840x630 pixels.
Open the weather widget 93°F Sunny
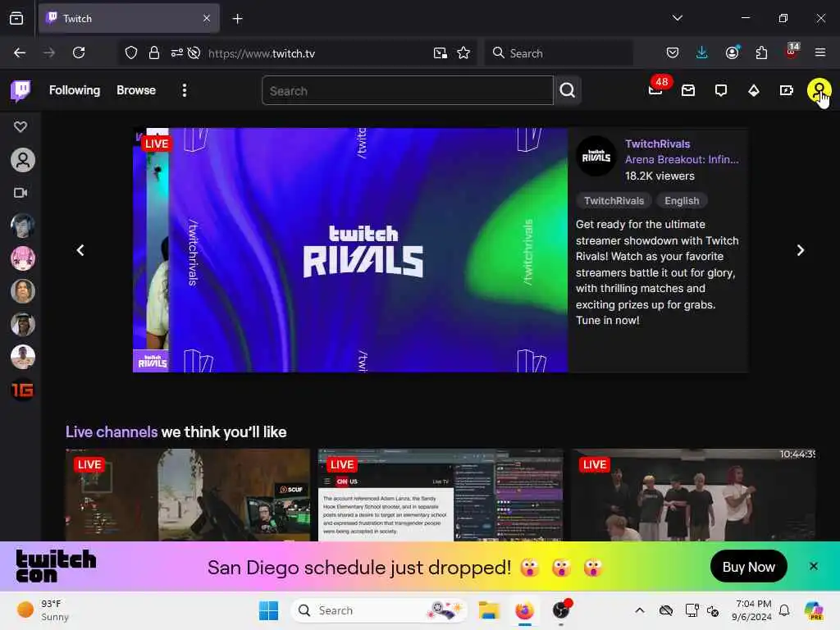pos(43,610)
